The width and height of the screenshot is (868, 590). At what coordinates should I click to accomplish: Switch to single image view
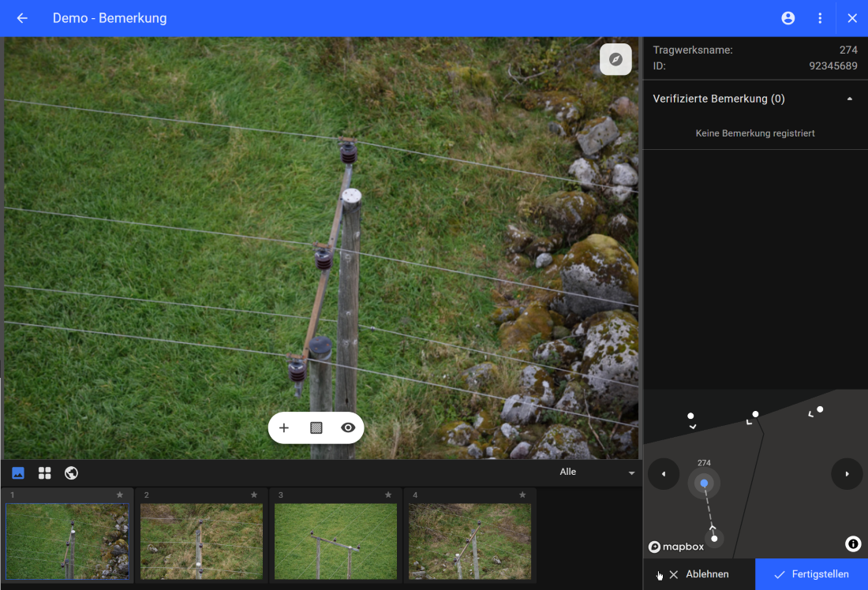[18, 473]
